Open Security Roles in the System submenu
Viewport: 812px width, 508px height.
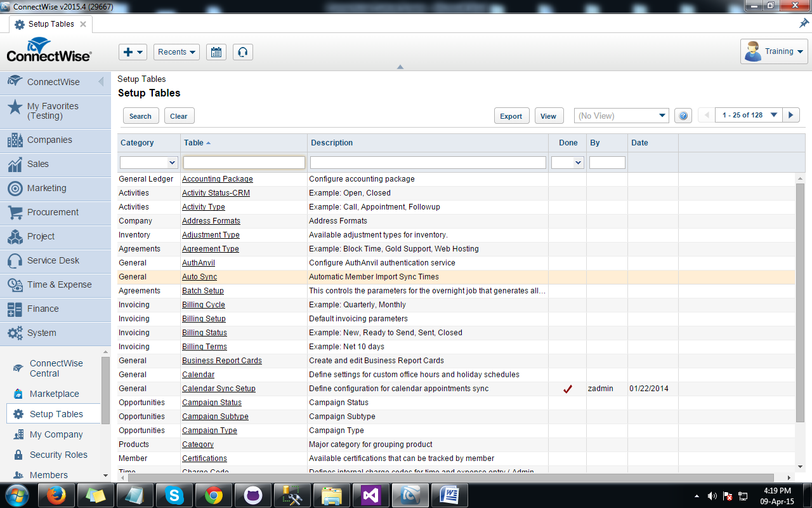point(58,455)
